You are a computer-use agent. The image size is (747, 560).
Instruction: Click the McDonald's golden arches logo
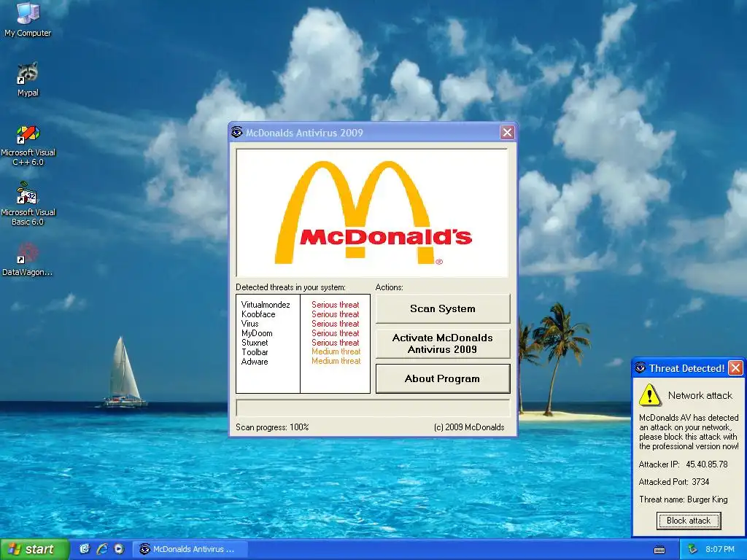(373, 213)
